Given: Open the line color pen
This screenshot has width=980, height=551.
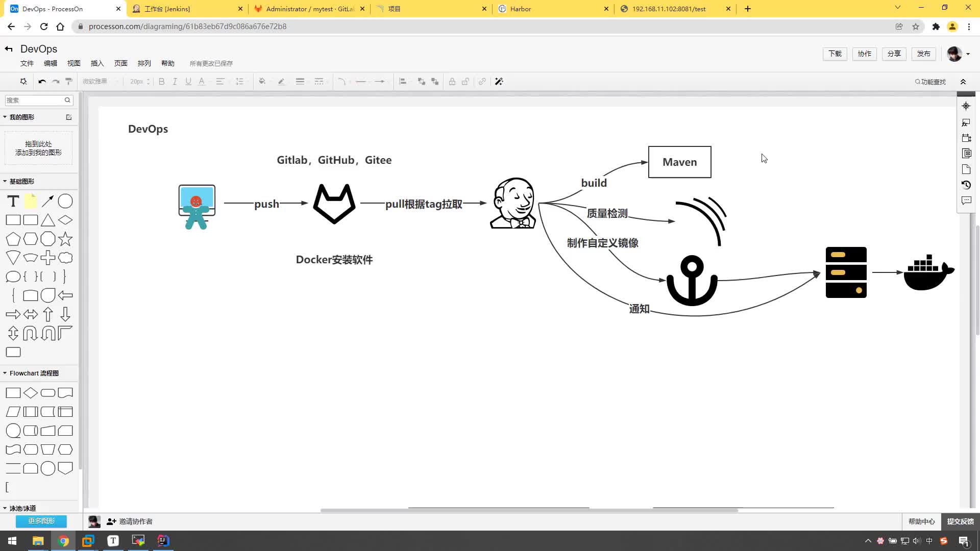Looking at the screenshot, I should click(x=281, y=82).
